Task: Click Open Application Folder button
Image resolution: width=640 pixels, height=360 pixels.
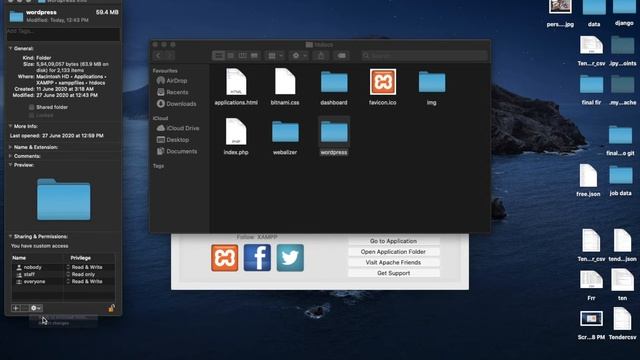Action: click(x=393, y=252)
